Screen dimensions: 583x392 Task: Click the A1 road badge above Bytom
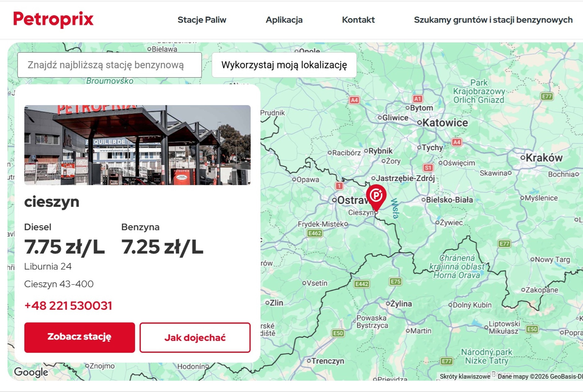point(417,99)
